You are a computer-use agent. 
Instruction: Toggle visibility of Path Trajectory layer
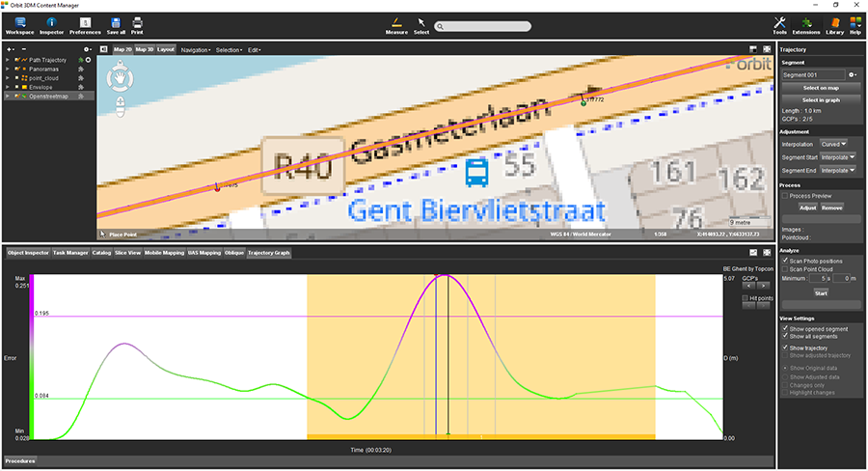click(x=17, y=60)
